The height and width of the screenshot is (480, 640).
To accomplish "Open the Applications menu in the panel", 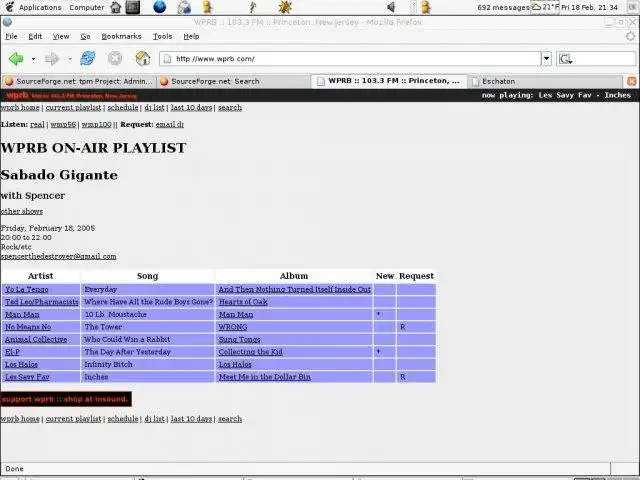I will click(x=40, y=7).
